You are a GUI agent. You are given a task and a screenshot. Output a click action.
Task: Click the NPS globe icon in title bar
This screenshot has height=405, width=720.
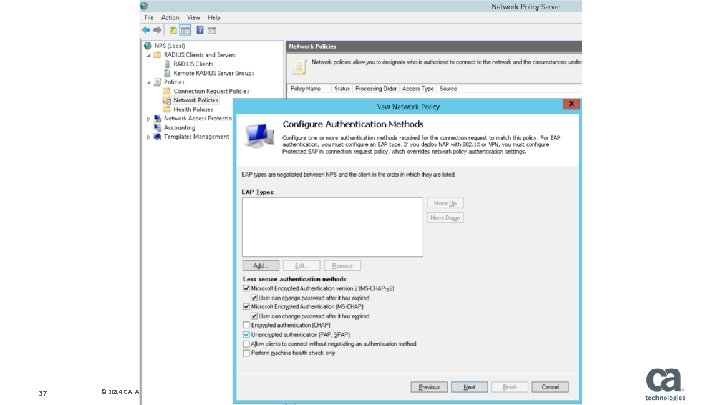pyautogui.click(x=144, y=6)
